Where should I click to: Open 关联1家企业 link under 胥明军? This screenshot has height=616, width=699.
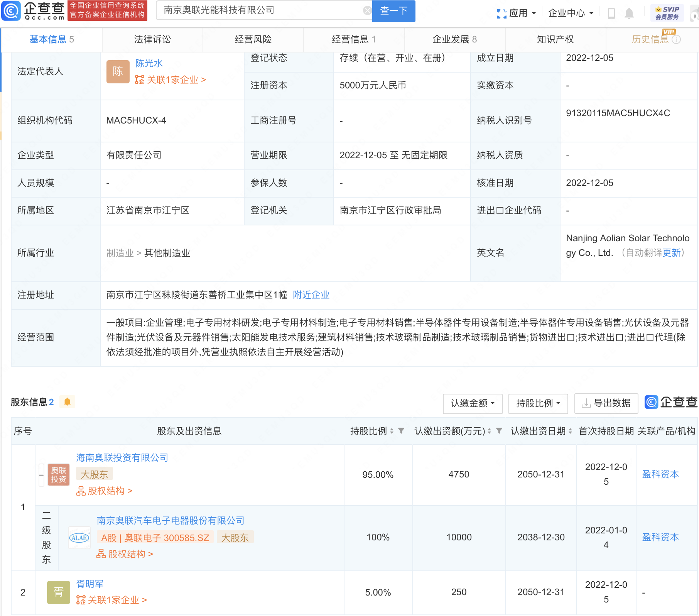[x=117, y=600]
